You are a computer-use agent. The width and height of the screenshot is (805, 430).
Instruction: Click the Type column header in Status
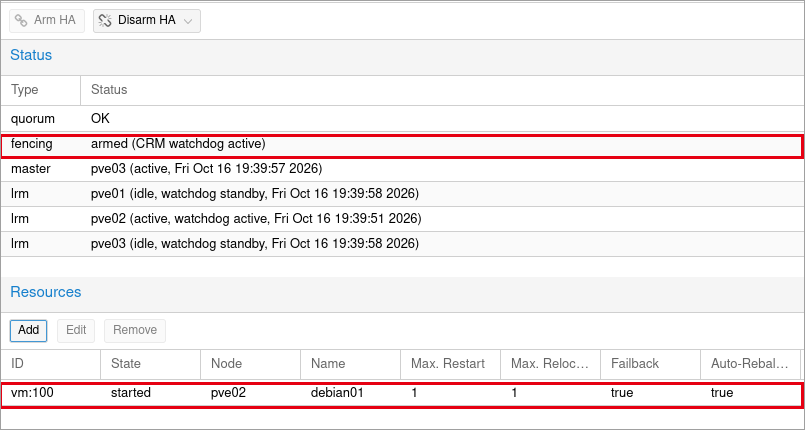[x=41, y=90]
